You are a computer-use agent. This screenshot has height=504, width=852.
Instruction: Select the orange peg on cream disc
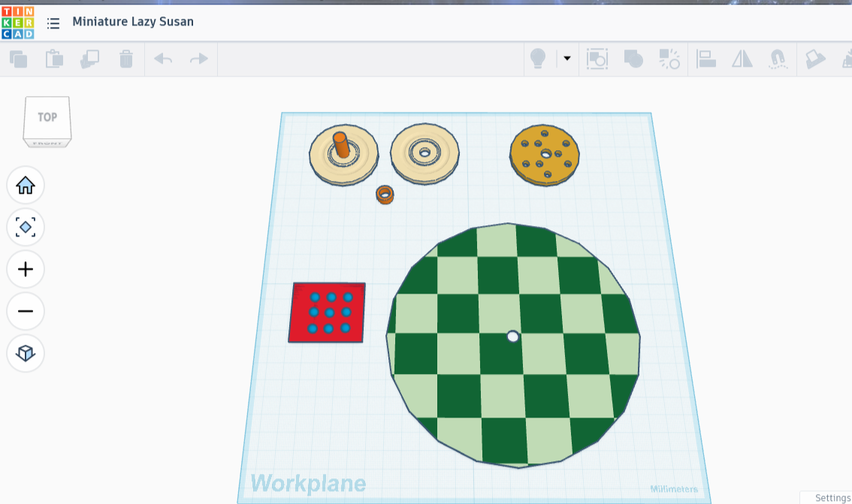click(340, 144)
